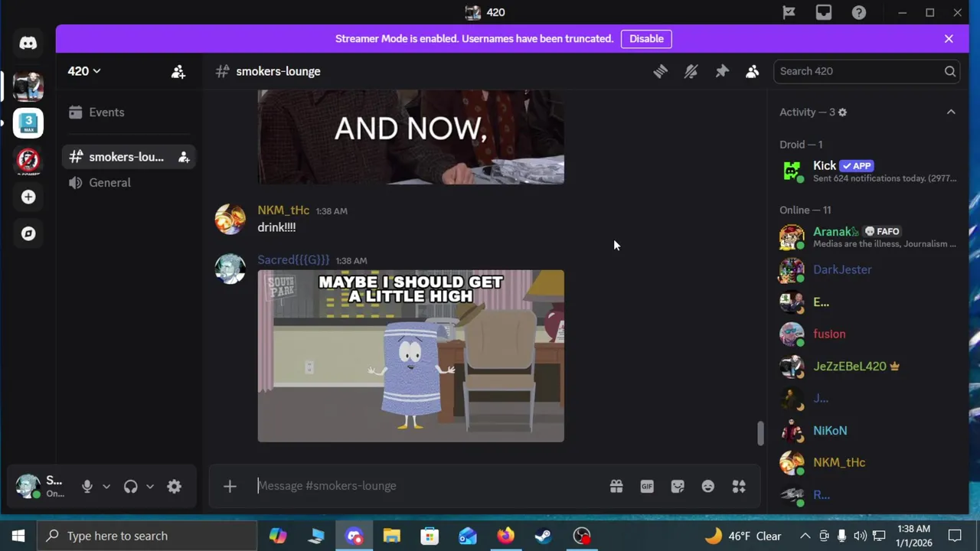Create invite for smokers-lounge channel
Viewport: 980px width, 551px height.
click(x=184, y=157)
